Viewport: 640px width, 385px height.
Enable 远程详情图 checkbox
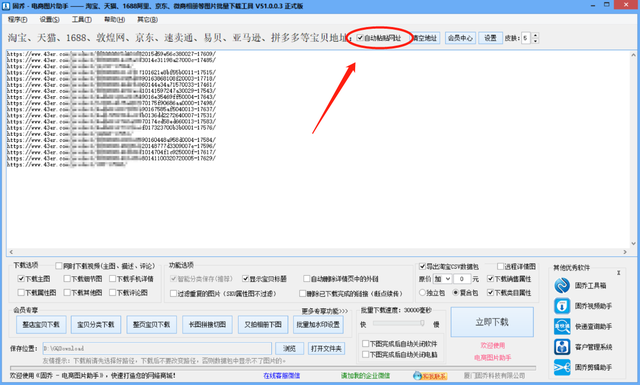pos(500,267)
